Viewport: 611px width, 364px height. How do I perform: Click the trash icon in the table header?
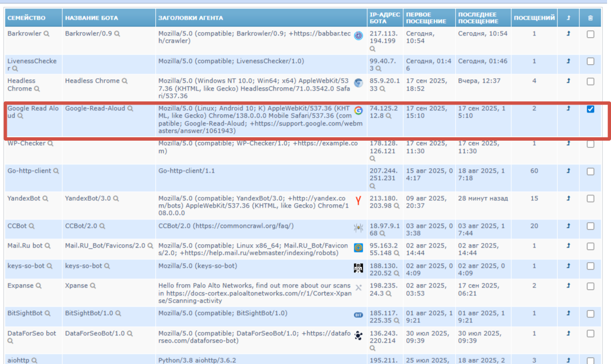(590, 18)
